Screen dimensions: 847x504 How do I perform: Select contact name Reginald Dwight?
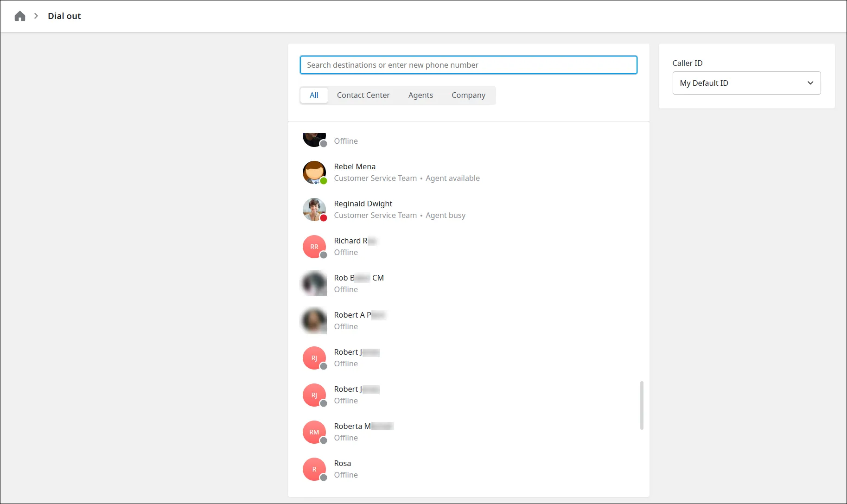(363, 204)
